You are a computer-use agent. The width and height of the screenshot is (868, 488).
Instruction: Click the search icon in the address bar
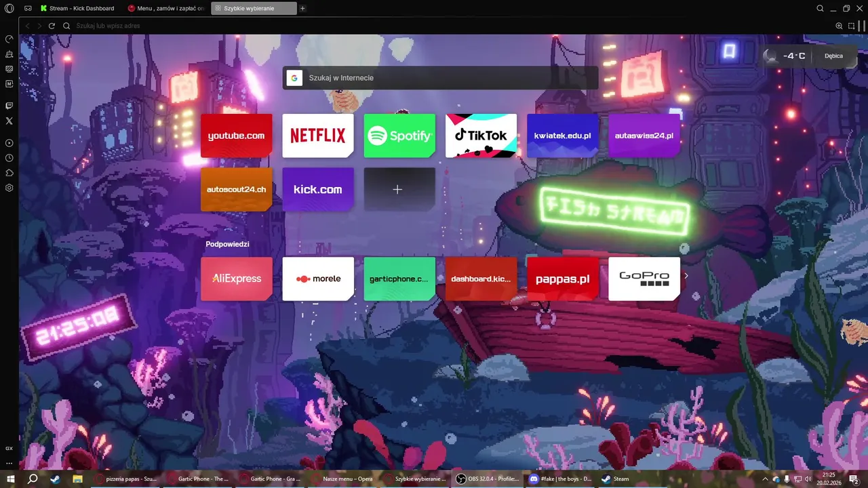(66, 26)
